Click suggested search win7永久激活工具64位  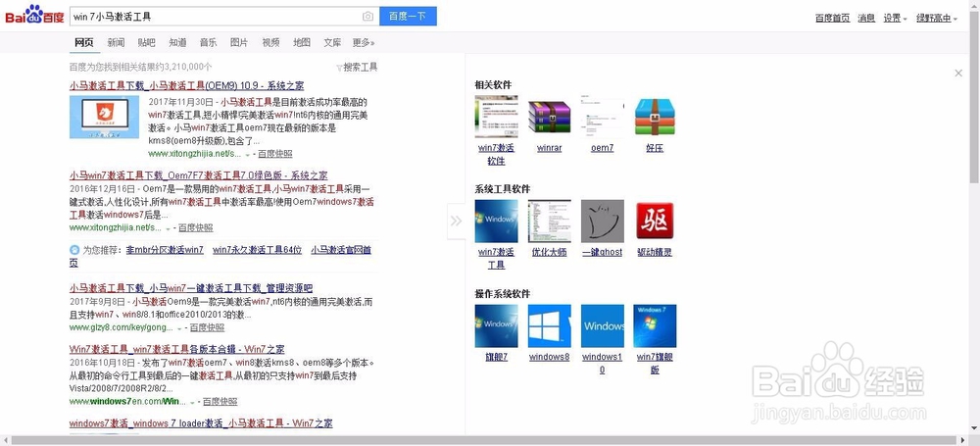tap(258, 250)
